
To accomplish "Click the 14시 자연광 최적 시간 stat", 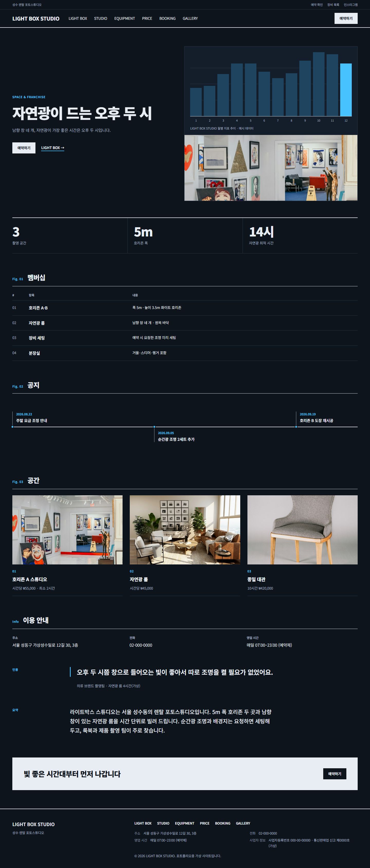I will coord(300,235).
